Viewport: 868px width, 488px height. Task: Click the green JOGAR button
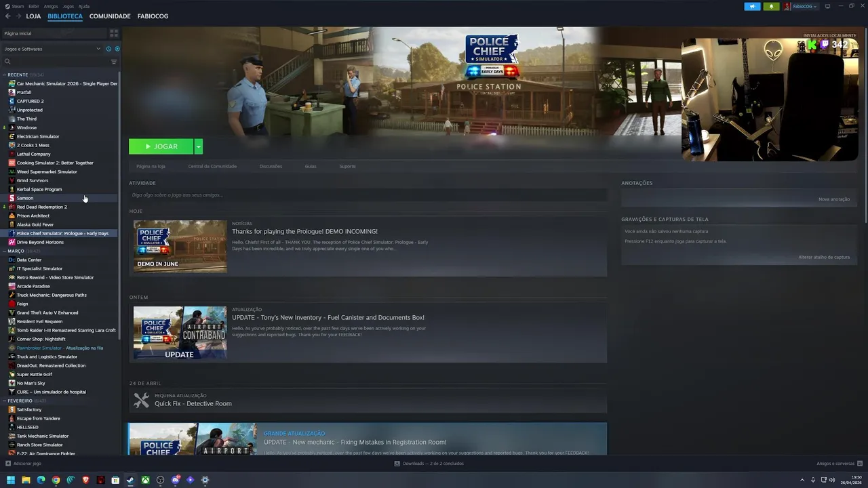coord(161,146)
